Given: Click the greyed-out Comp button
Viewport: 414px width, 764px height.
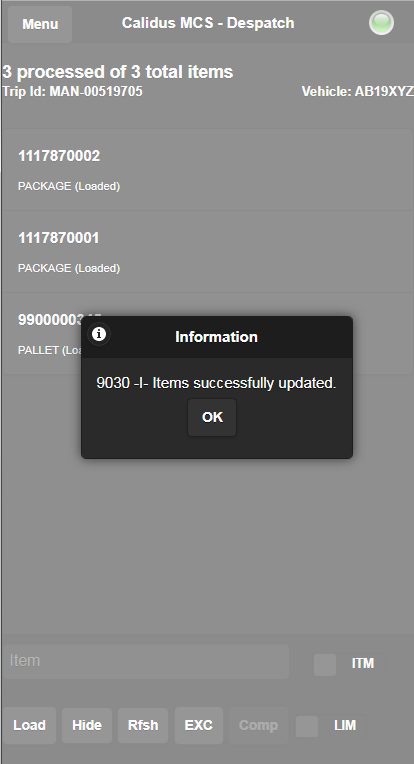Looking at the screenshot, I should [x=258, y=725].
